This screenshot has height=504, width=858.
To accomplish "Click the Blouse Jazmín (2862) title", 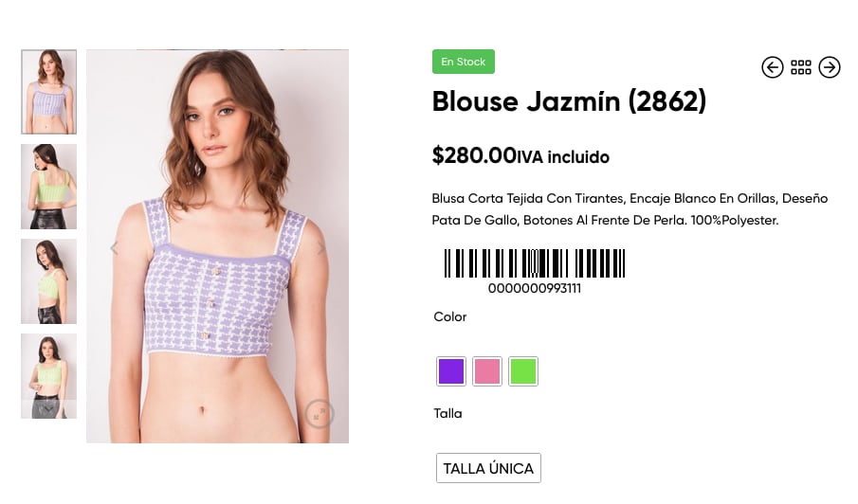I will point(569,101).
